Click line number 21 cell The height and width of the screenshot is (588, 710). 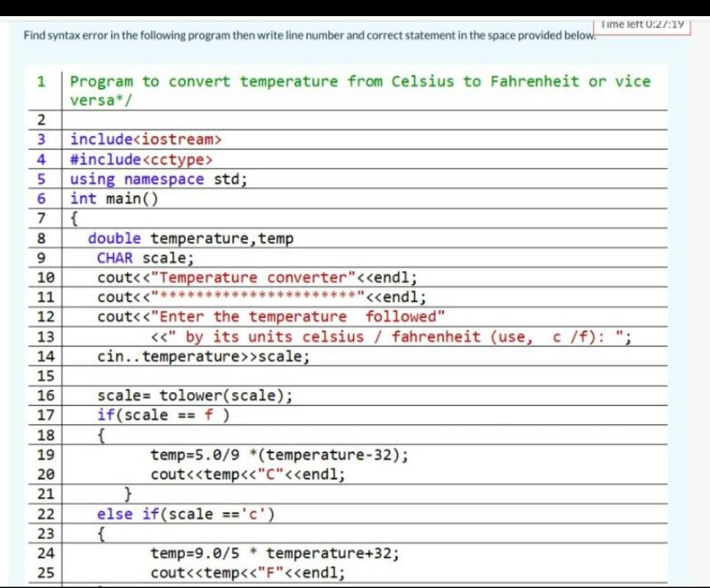[x=46, y=494]
